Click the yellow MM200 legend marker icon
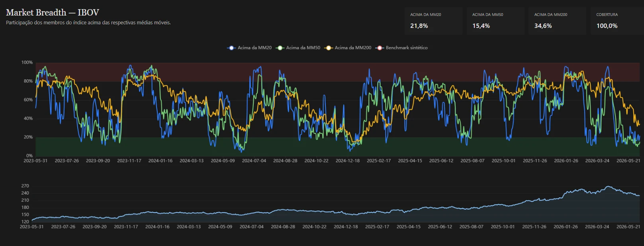Screen dimensions: 644x246 point(329,48)
